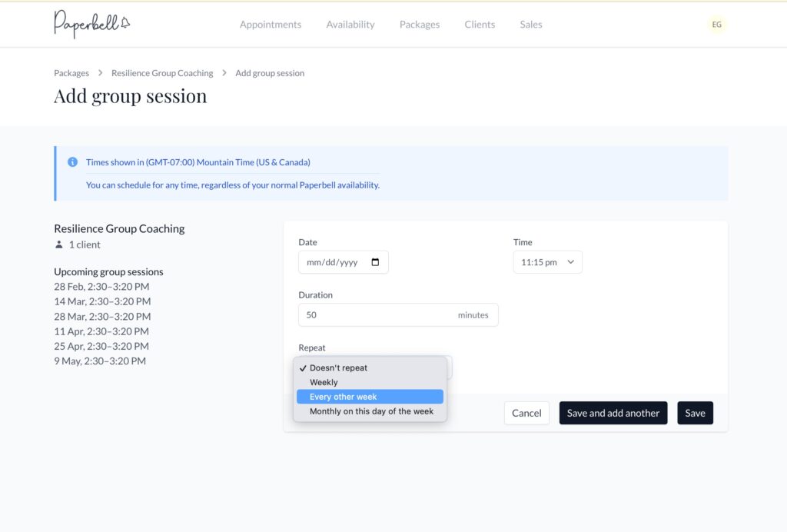Go to Resilience Group Coaching breadcrumb
Screen dimensions: 787x532
click(x=162, y=73)
